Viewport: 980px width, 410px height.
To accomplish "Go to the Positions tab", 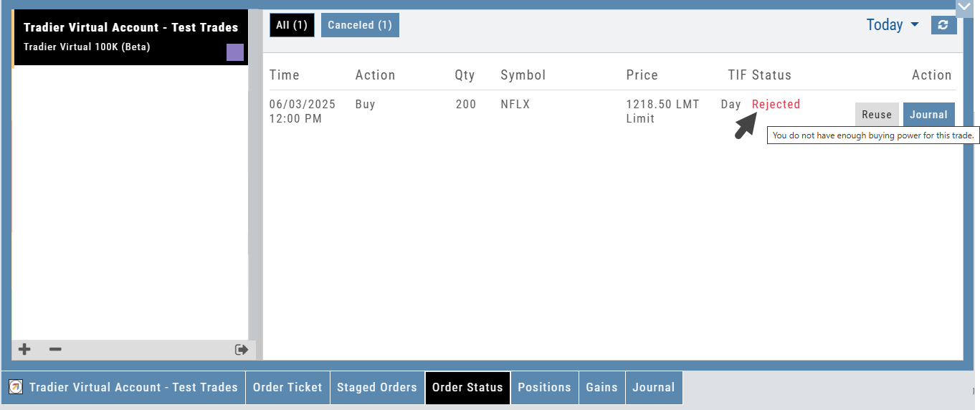I will point(544,387).
